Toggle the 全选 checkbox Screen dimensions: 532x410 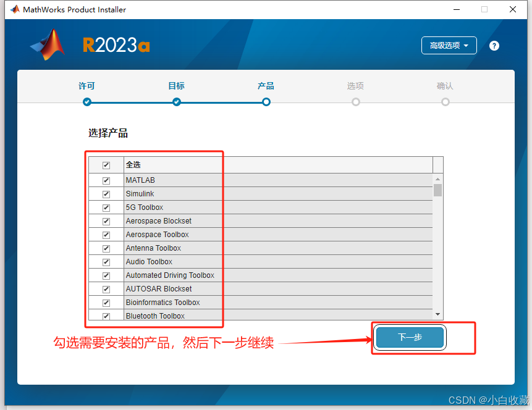click(x=106, y=165)
